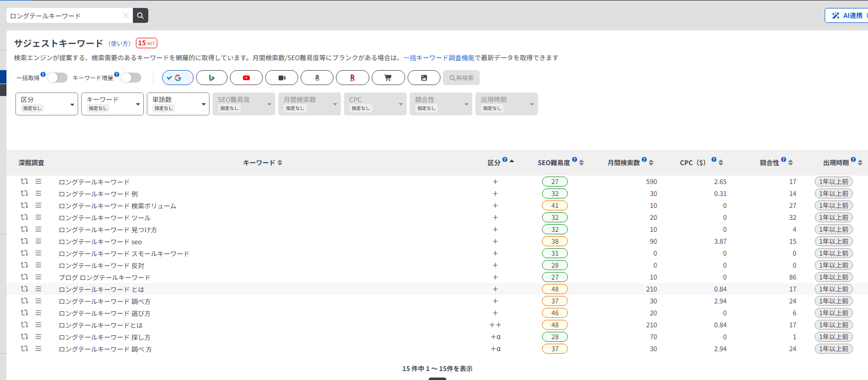The height and width of the screenshot is (380, 868).
Task: Open the SEO難易度 filter dropdown
Action: [x=244, y=104]
